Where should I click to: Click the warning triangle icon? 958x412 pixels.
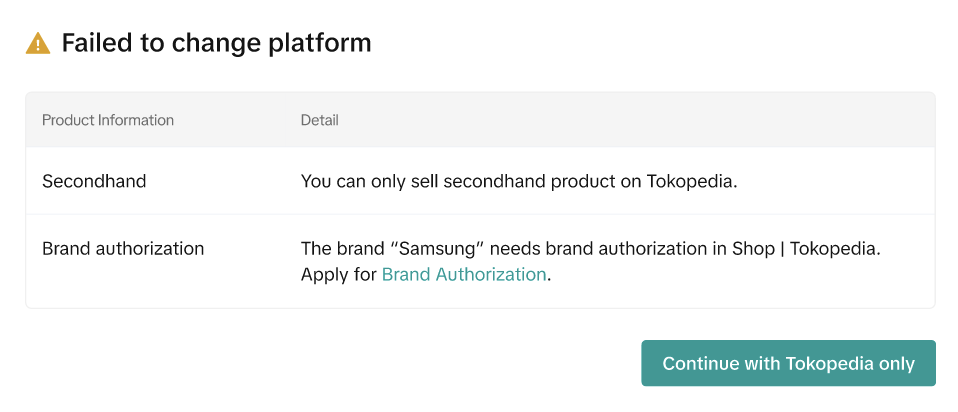38,43
